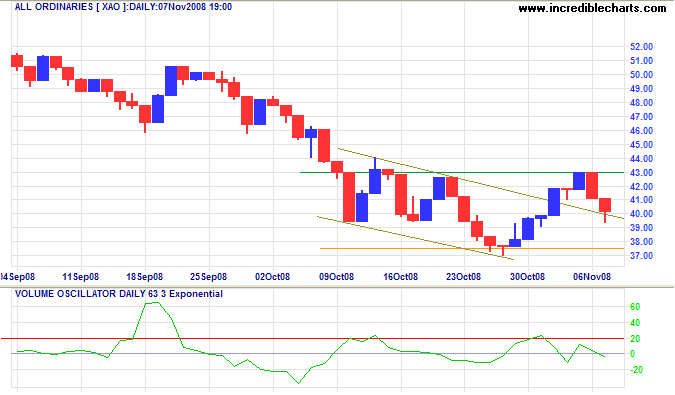This screenshot has width=675, height=395.
Task: Click the volume oscillator peak above 60
Action: pos(152,303)
